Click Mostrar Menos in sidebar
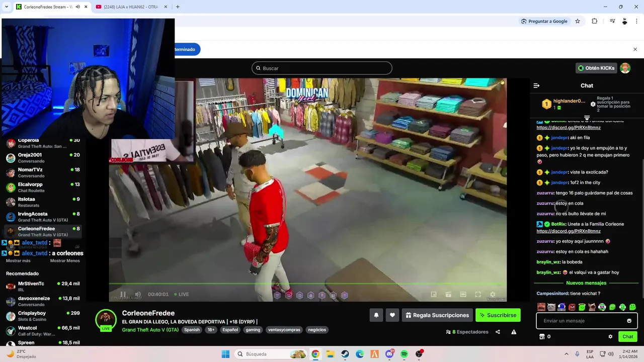The image size is (644, 362). [x=65, y=260]
